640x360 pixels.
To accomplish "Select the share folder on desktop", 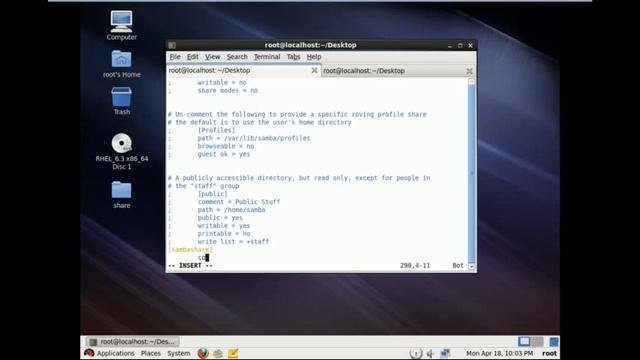I will click(x=121, y=190).
